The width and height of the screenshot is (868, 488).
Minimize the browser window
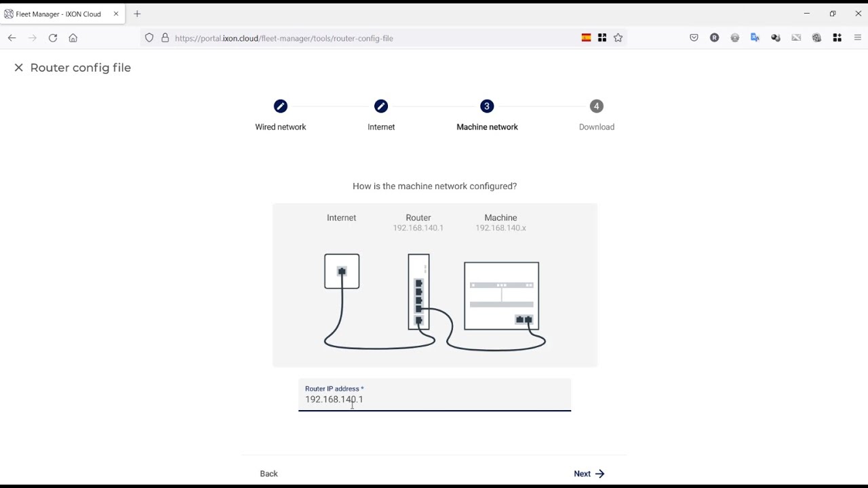(x=806, y=14)
